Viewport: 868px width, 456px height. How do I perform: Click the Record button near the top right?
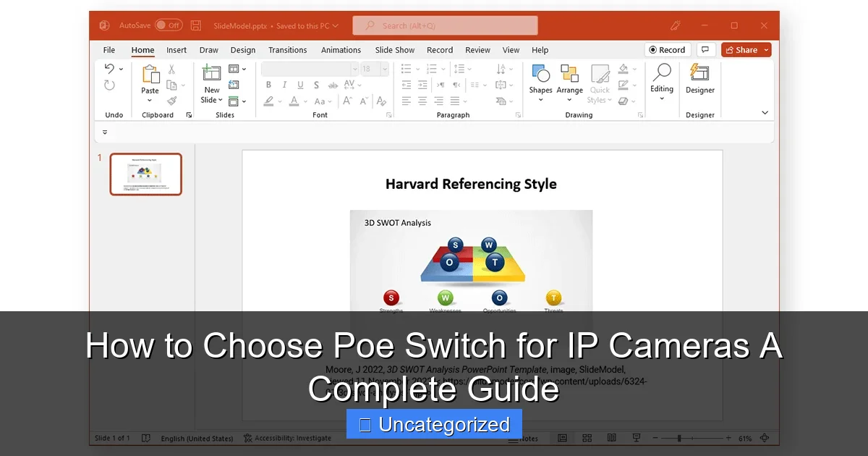click(x=667, y=49)
